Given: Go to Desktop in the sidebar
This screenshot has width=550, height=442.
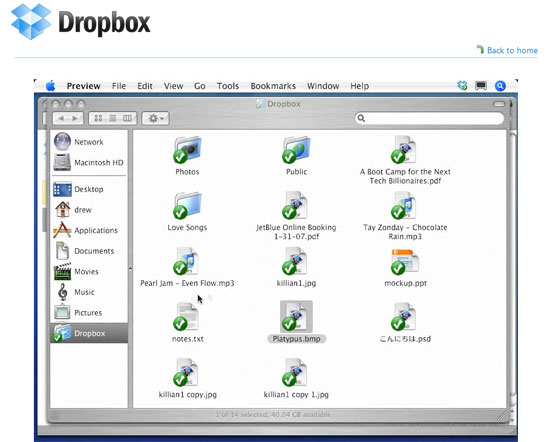Looking at the screenshot, I should pyautogui.click(x=89, y=189).
